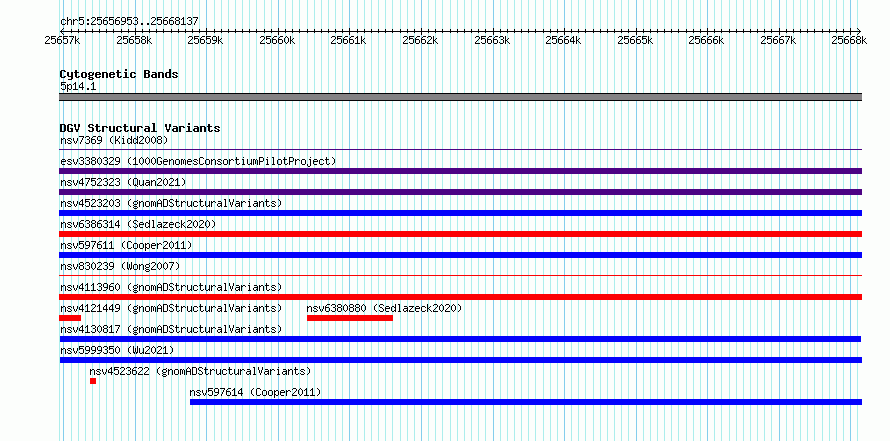890x441 pixels.
Task: Select the short red nsv4121449 bar
Action: click(x=70, y=318)
